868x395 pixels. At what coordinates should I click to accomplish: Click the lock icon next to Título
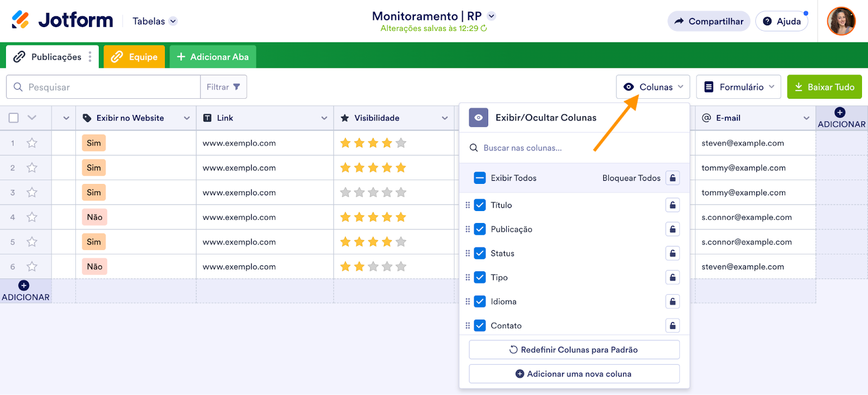click(x=672, y=205)
